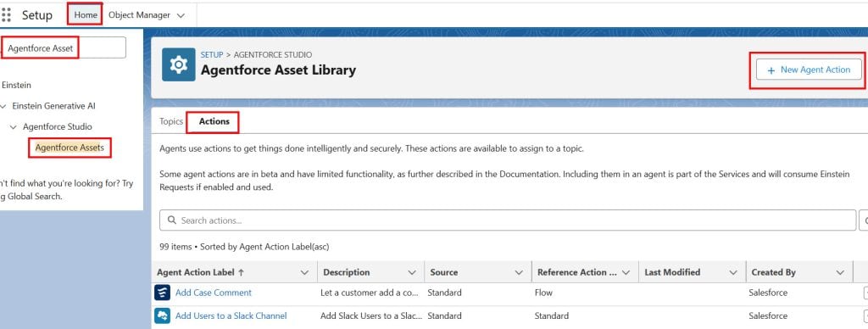Click Salesforce in the Add Case Comment row
The image size is (868, 329).
(768, 293)
